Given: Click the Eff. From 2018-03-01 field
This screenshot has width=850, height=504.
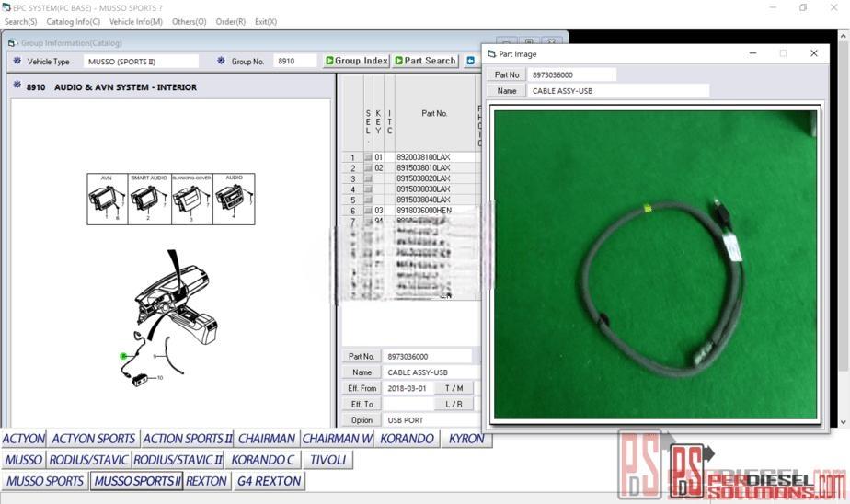Looking at the screenshot, I should 408,388.
